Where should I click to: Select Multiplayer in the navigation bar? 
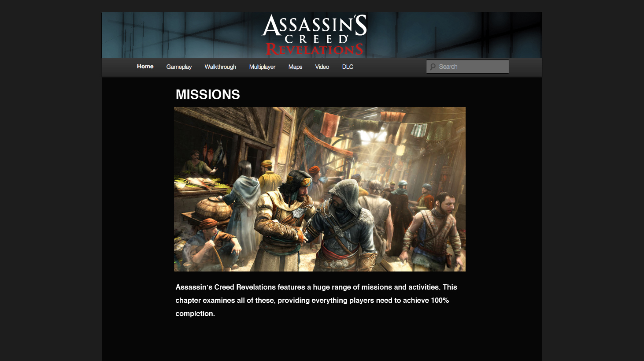tap(262, 67)
